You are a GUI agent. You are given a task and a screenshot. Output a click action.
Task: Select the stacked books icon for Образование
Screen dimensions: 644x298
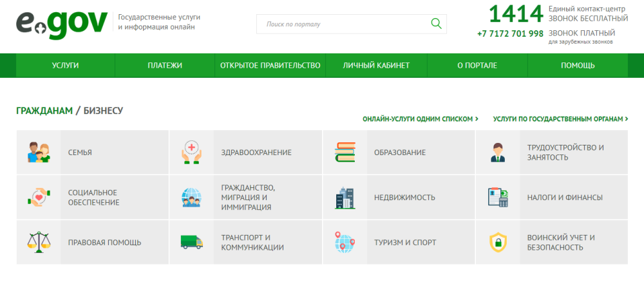coord(345,153)
